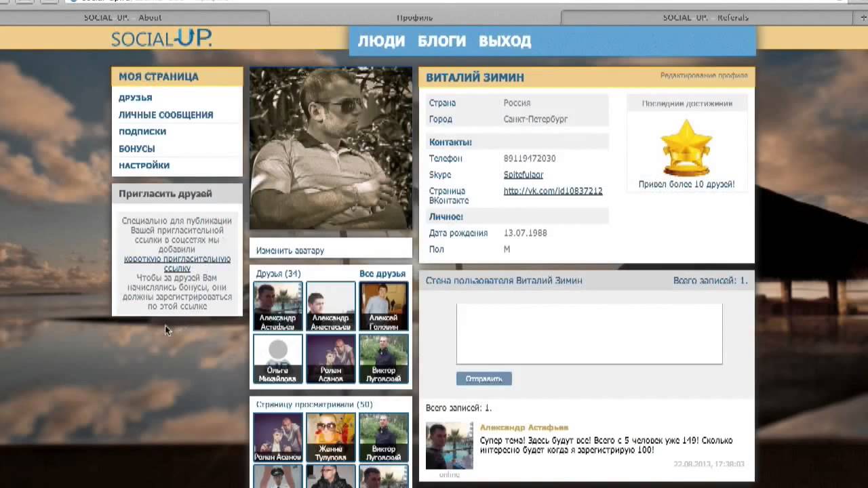Viewport: 868px width, 488px height.
Task: Open friend Ольга Михайлова's placeholder avatar
Action: click(278, 359)
